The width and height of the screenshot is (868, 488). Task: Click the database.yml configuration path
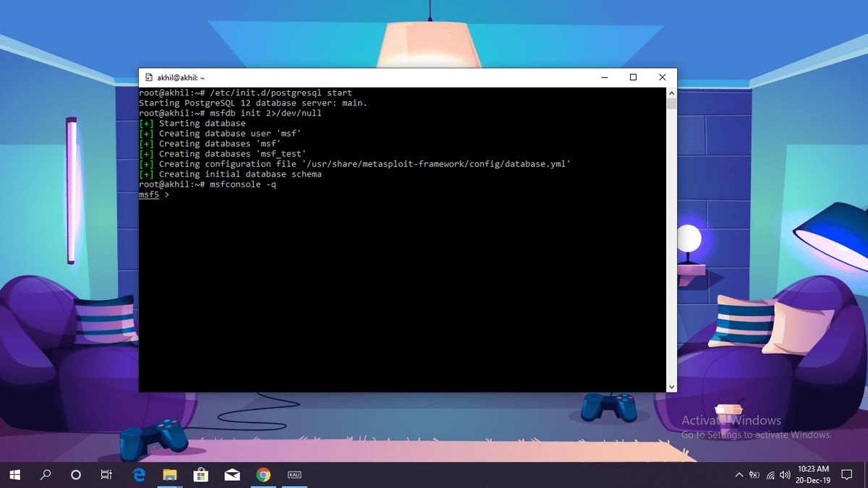(436, 164)
